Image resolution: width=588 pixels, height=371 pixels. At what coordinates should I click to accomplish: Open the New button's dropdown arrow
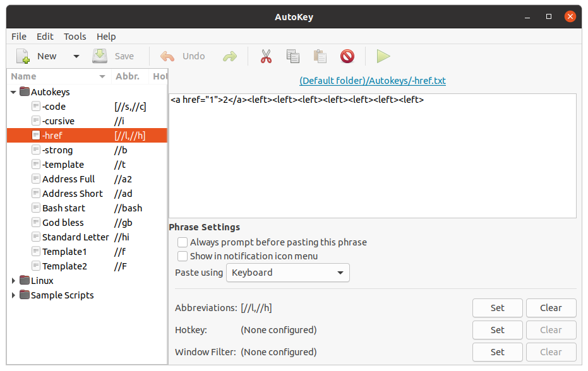tap(75, 56)
